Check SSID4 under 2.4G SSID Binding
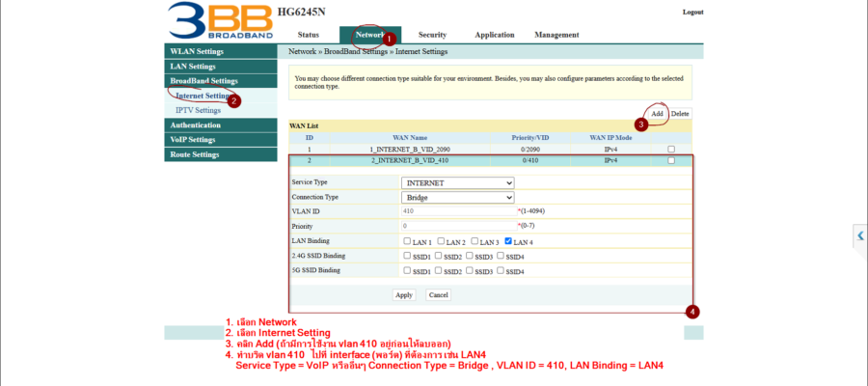This screenshot has height=386, width=868. click(500, 256)
